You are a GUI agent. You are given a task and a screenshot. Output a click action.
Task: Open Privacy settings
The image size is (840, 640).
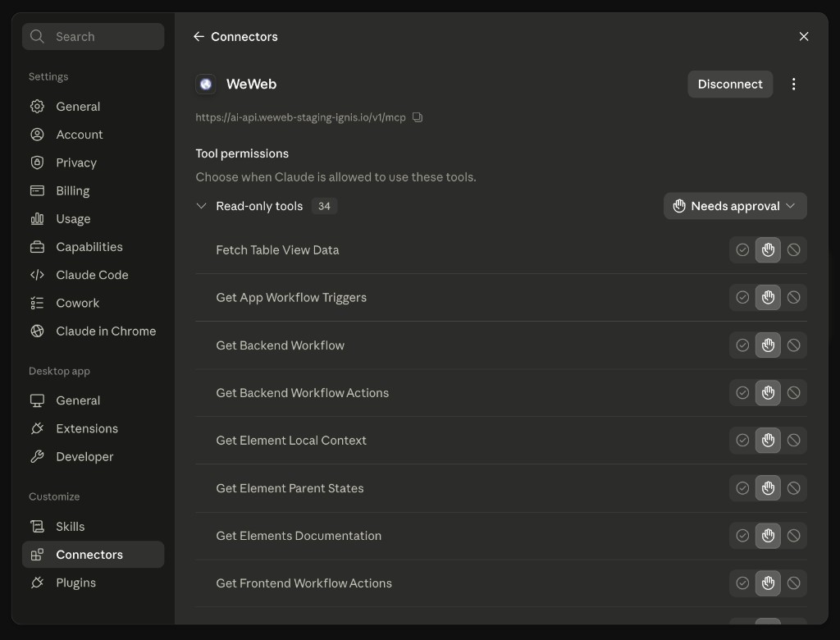coord(93,162)
